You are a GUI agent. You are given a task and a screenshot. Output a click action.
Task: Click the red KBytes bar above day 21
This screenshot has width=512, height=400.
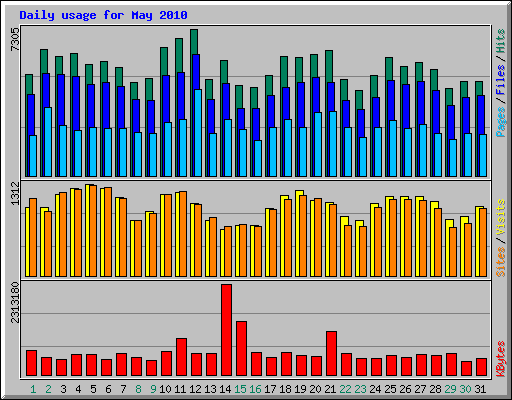332,354
